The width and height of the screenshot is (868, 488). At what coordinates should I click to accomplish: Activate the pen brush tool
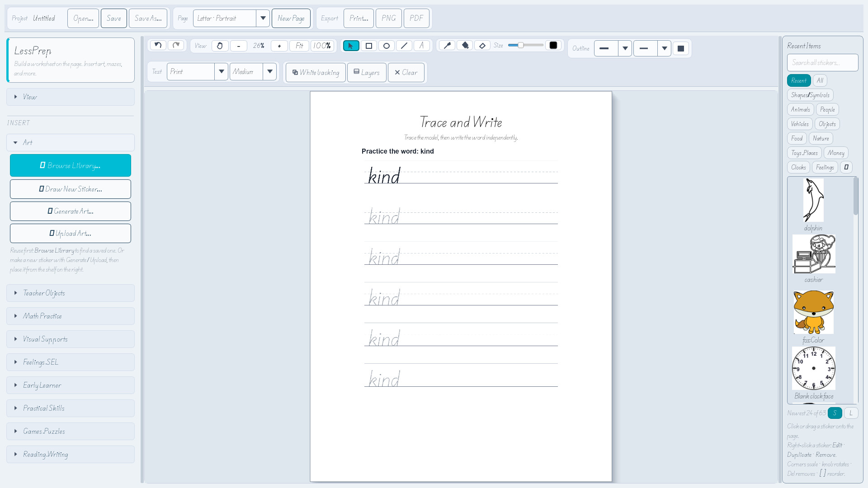(x=447, y=45)
